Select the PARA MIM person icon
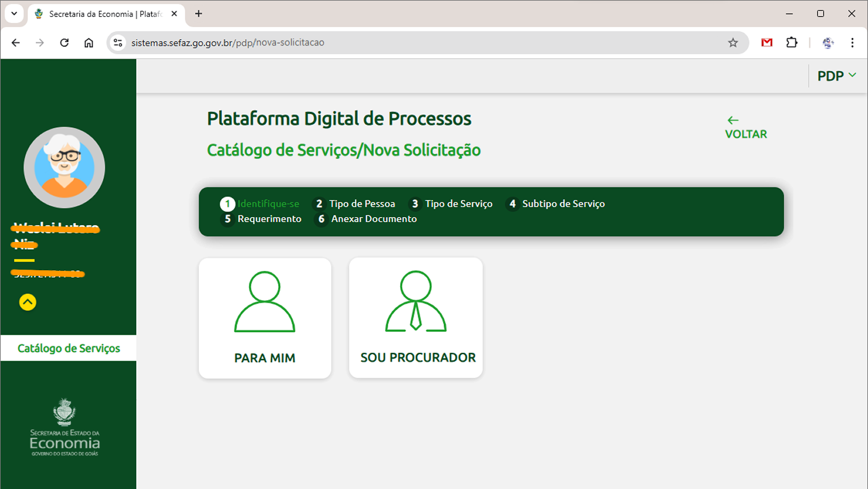This screenshot has height=489, width=868. [264, 302]
